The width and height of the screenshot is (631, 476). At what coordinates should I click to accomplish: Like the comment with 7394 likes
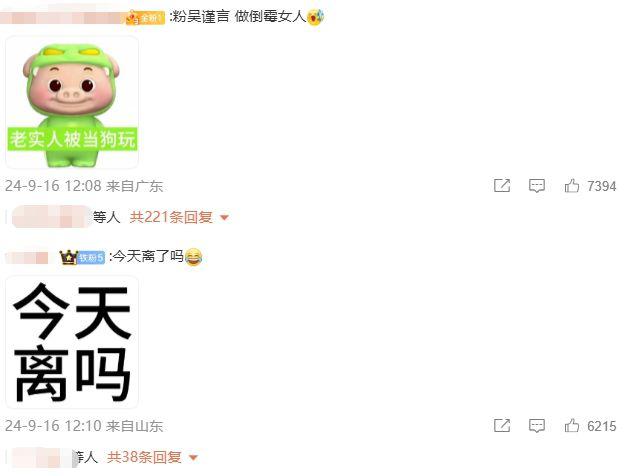coord(572,186)
